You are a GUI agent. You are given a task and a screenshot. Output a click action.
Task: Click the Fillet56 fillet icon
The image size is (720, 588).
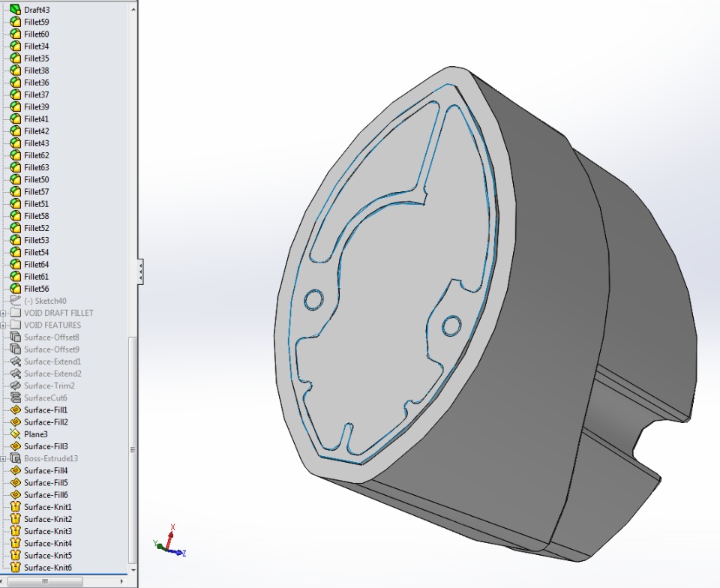[16, 289]
